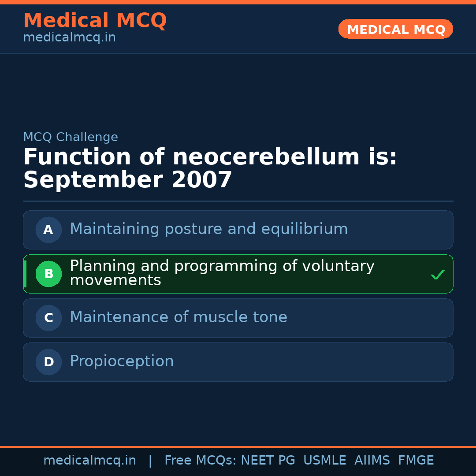Click the letter D circle badge
Image resolution: width=476 pixels, height=476 pixels.
[48, 362]
